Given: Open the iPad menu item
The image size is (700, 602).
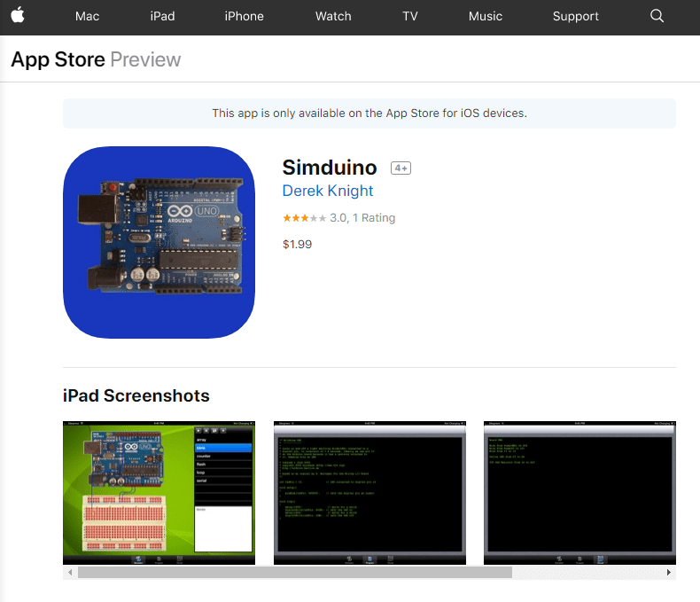Looking at the screenshot, I should [162, 17].
